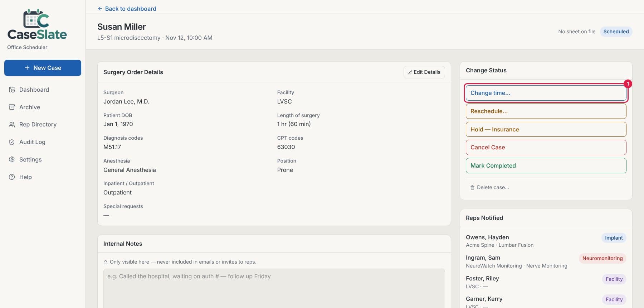This screenshot has height=308, width=644.
Task: Click the Dashboard sidebar icon
Action: pyautogui.click(x=12, y=90)
